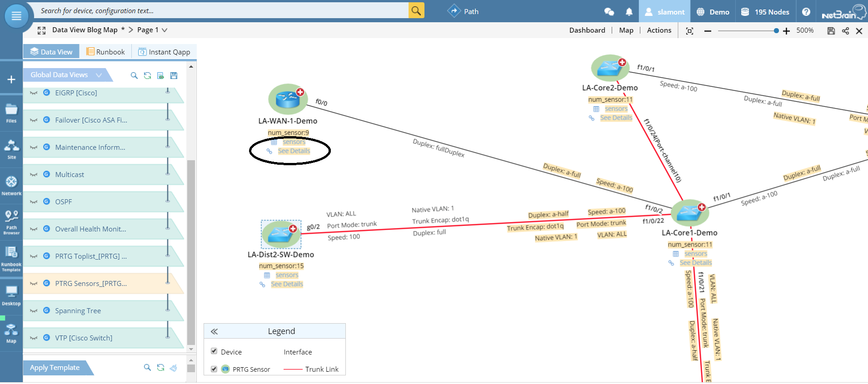This screenshot has width=868, height=384.
Task: Zoom in with the plus icon
Action: (786, 31)
